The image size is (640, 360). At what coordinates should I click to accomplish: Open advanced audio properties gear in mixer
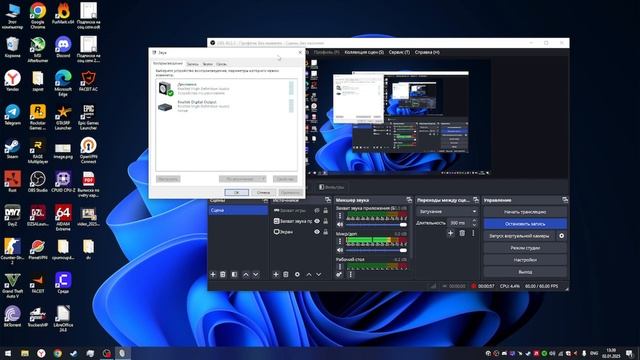(x=339, y=275)
